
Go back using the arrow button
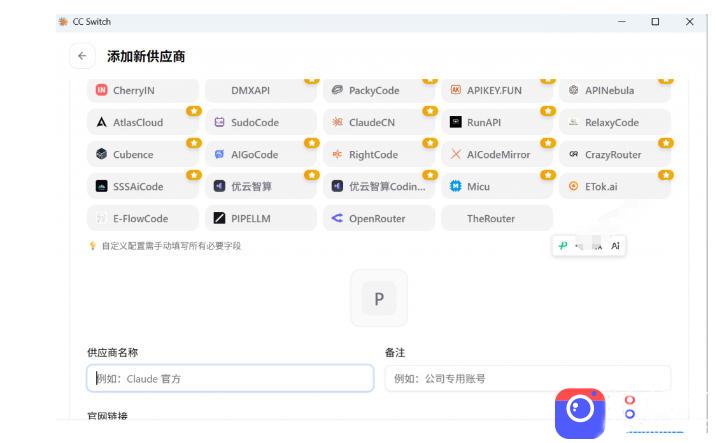(x=82, y=56)
